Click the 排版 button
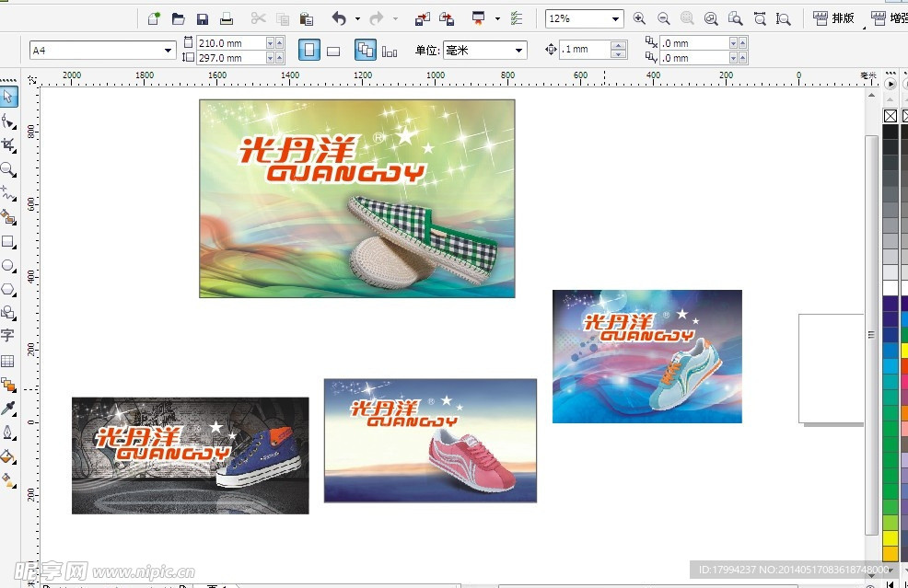The height and width of the screenshot is (588, 908). tap(833, 18)
